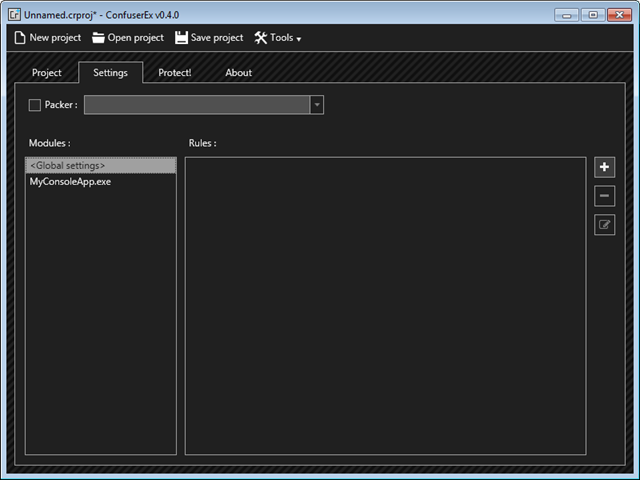The image size is (640, 480).
Task: Open the Tools menu dropdown arrow
Action: (x=298, y=39)
